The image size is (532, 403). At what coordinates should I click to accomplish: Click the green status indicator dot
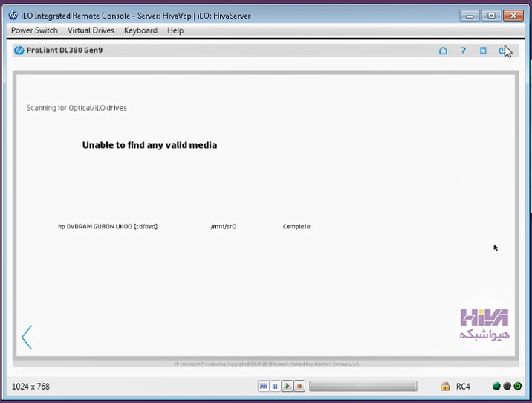tap(496, 386)
